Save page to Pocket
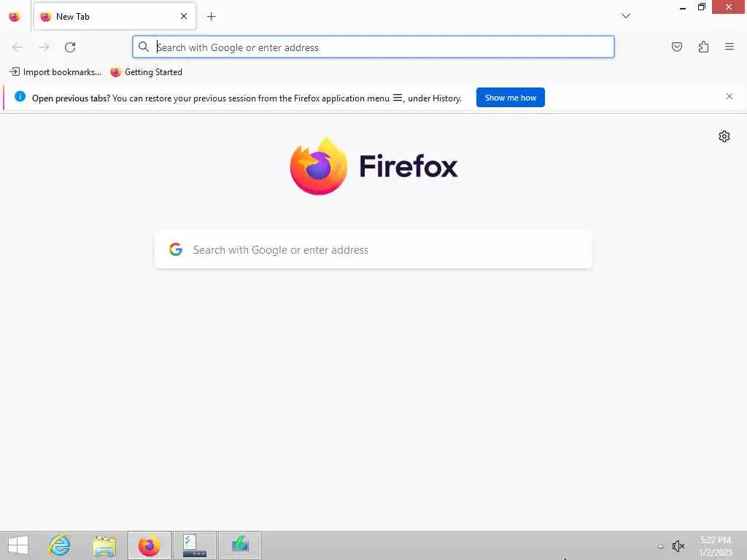This screenshot has height=560, width=747. tap(676, 47)
